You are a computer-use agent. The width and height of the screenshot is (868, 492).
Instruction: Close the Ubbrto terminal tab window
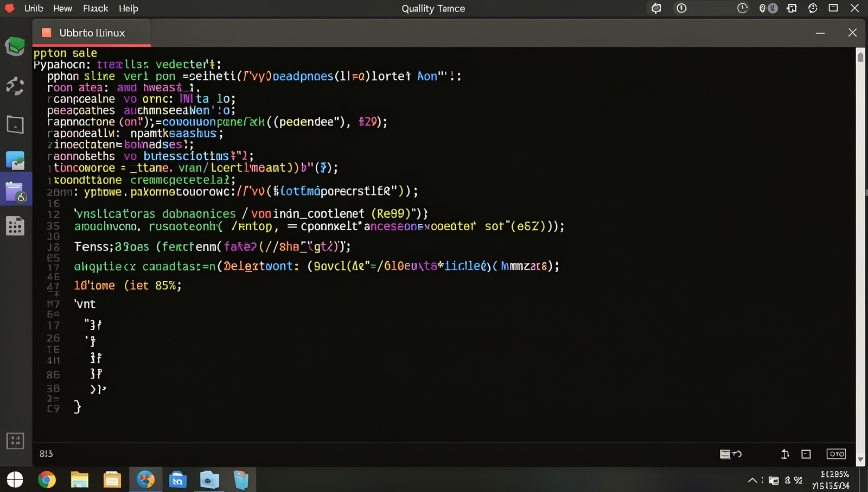point(852,33)
